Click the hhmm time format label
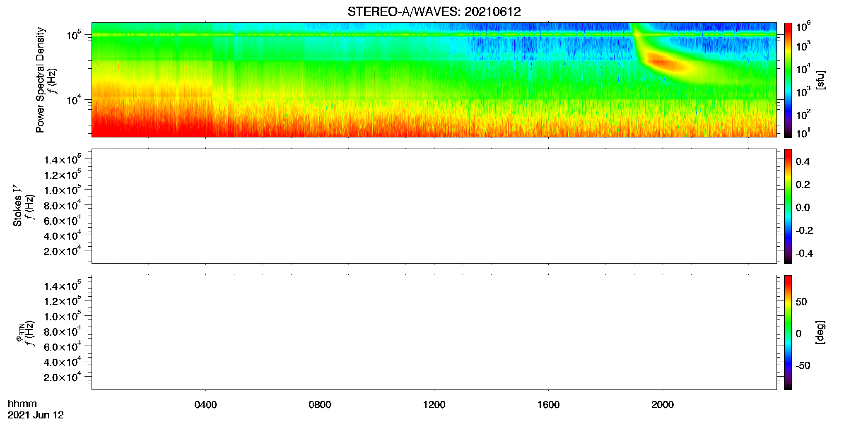This screenshot has width=868, height=447. tap(22, 404)
